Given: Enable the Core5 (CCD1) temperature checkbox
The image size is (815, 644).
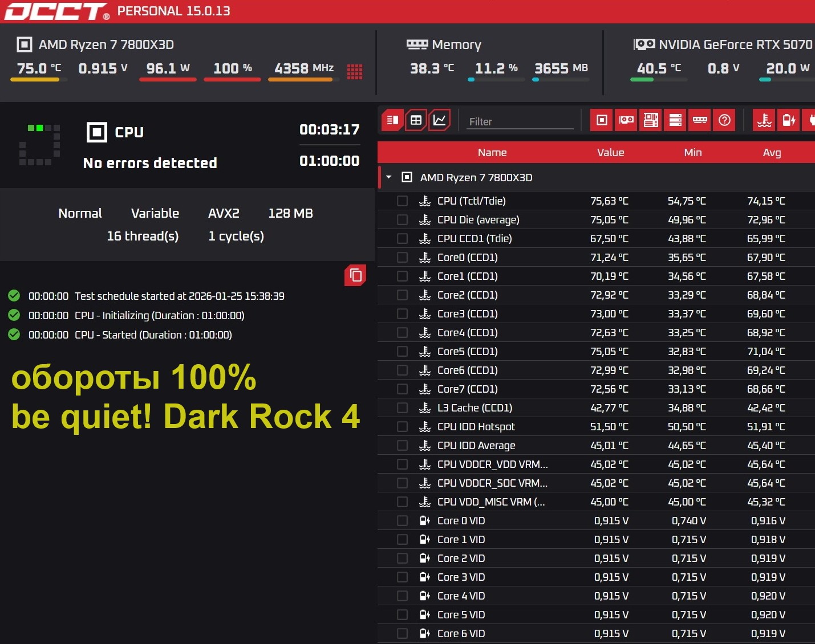Looking at the screenshot, I should click(402, 352).
